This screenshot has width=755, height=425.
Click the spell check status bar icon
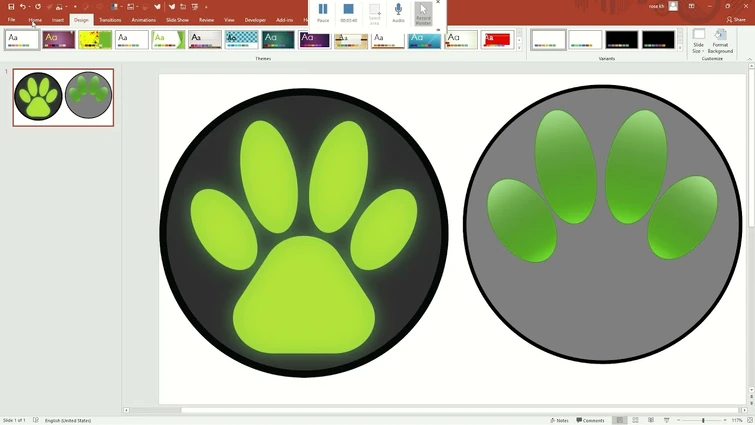pyautogui.click(x=36, y=420)
